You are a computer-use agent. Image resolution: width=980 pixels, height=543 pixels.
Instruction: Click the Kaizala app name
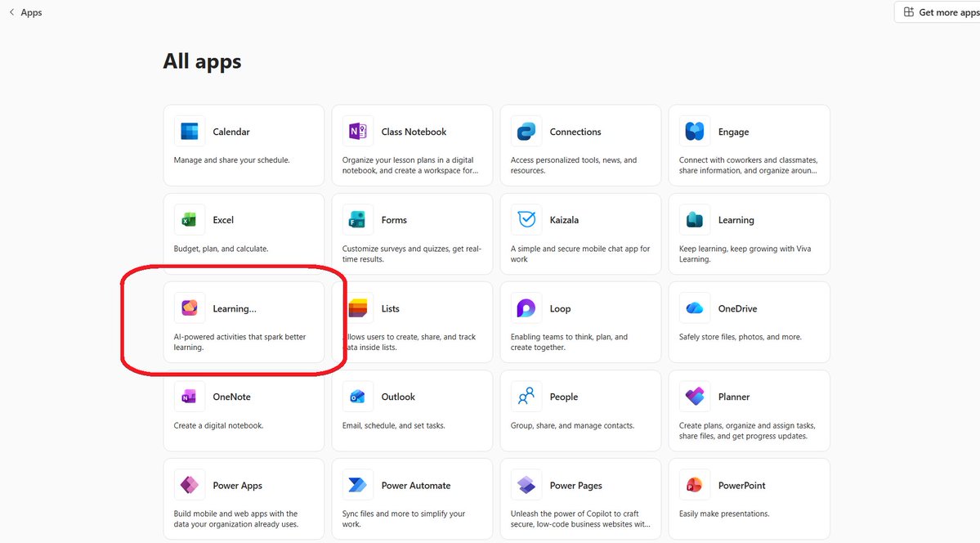click(x=564, y=220)
